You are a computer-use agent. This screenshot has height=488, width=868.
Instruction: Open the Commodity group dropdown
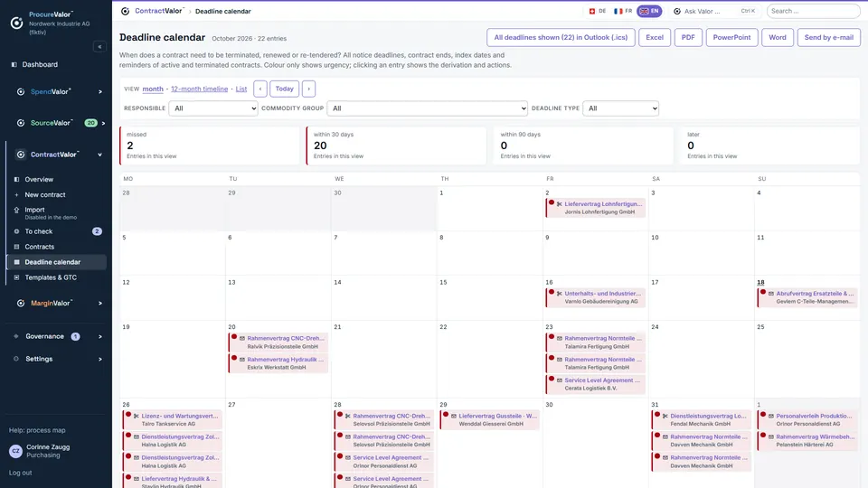428,108
